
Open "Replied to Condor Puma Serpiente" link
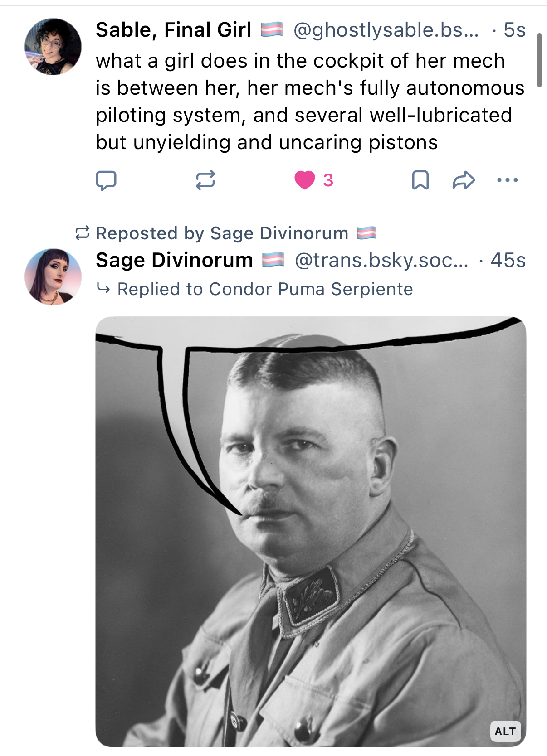pyautogui.click(x=265, y=289)
